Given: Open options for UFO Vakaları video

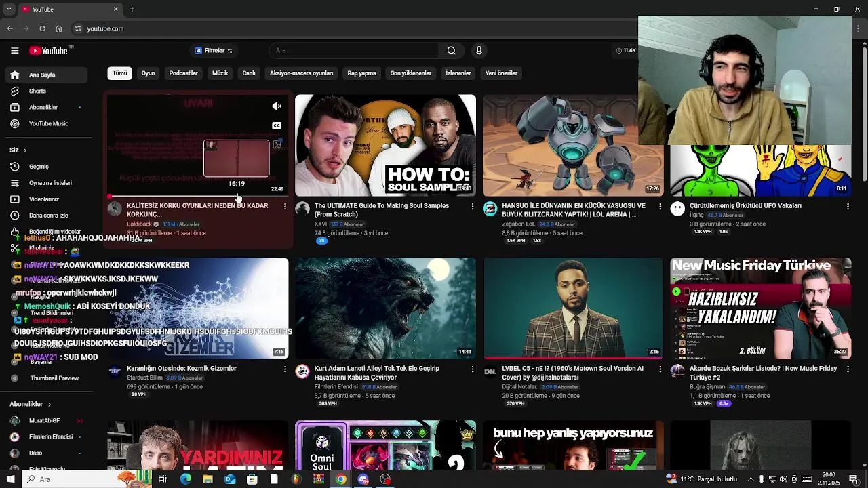Looking at the screenshot, I should coord(848,206).
